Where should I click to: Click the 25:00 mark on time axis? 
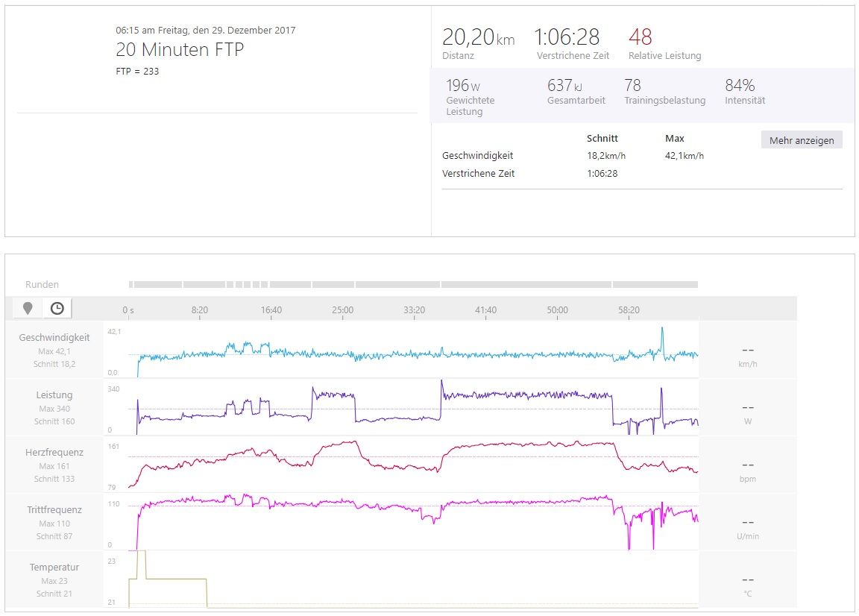click(x=343, y=309)
